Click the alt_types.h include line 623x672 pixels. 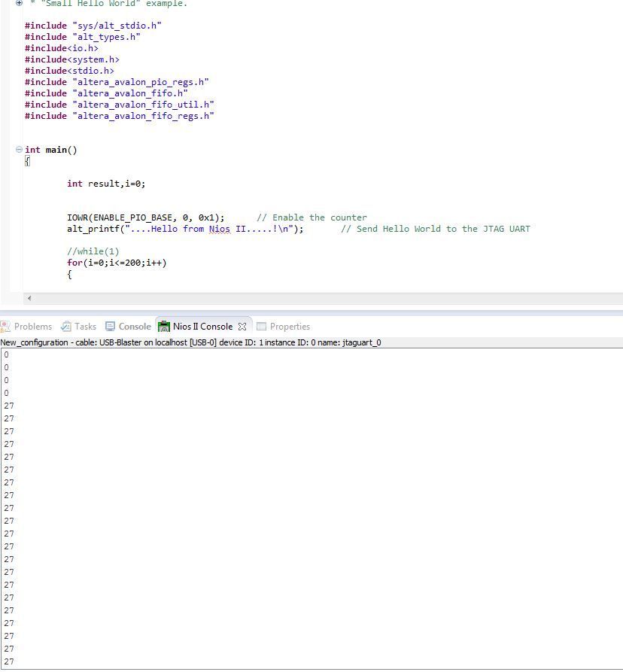[x=82, y=37]
